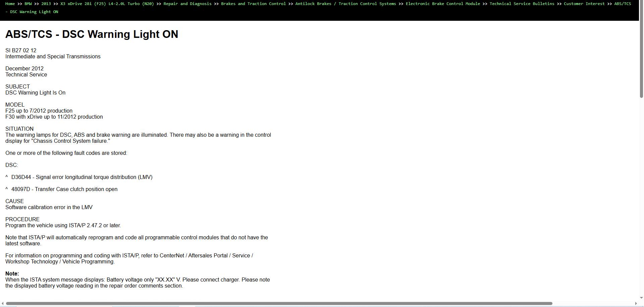The image size is (644, 307).
Task: Click fault code 'D36D44' line
Action: (x=79, y=177)
